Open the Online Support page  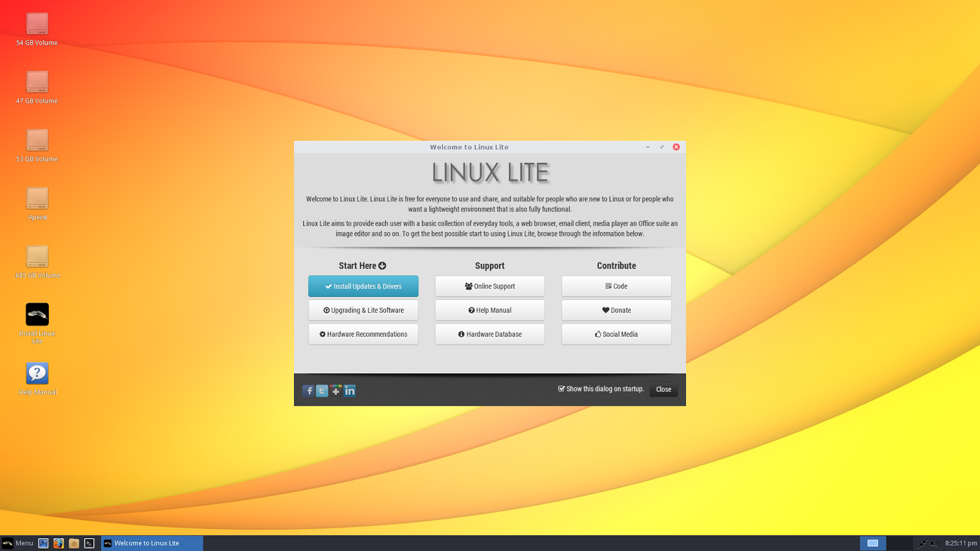click(x=489, y=286)
